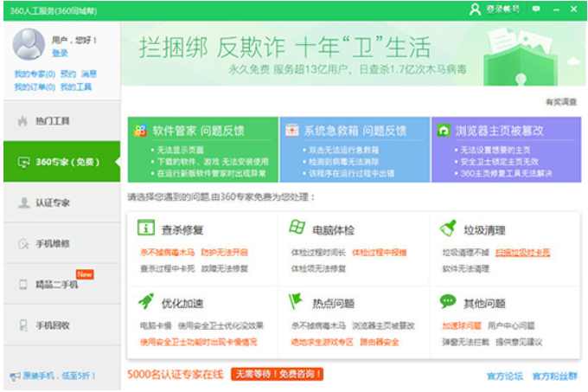Click the user avatar picture
Screen dimensions: 588x392
[x=29, y=44]
